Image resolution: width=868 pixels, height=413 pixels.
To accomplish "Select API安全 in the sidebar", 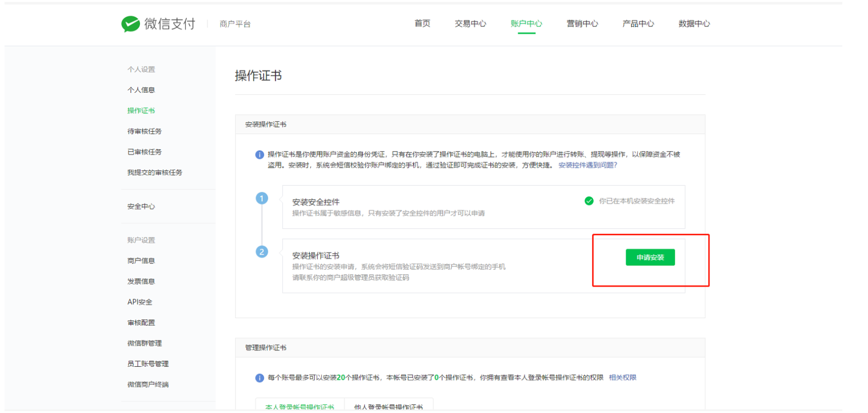I will click(x=140, y=302).
